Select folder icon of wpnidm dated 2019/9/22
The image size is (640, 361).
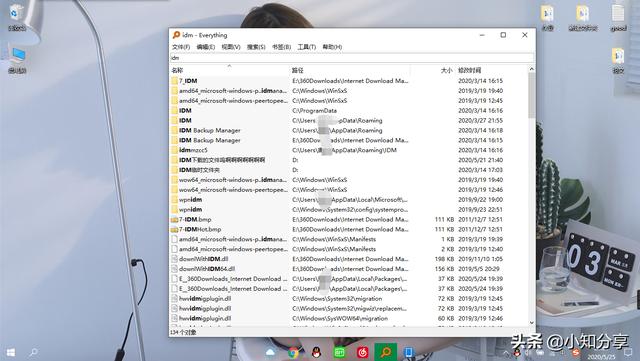[x=174, y=199]
